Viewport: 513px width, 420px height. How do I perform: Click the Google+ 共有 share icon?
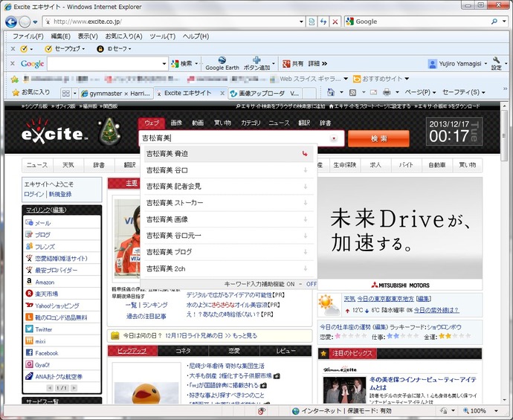coord(286,63)
